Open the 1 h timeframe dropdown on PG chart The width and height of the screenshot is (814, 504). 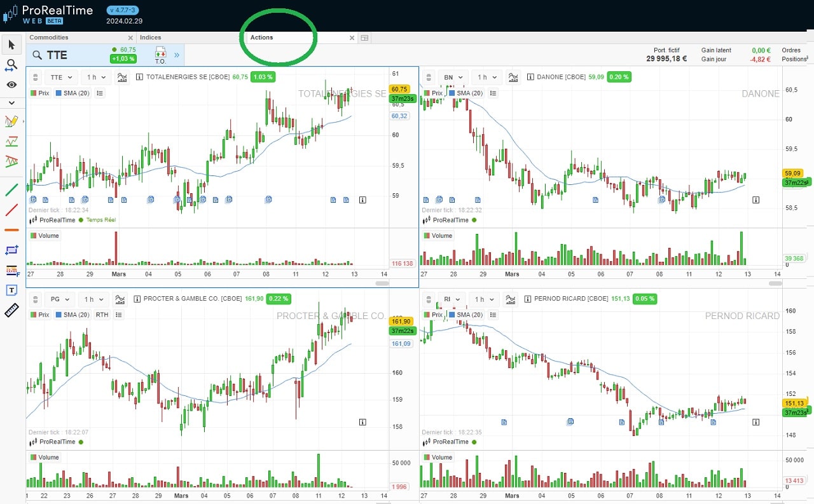pyautogui.click(x=93, y=299)
